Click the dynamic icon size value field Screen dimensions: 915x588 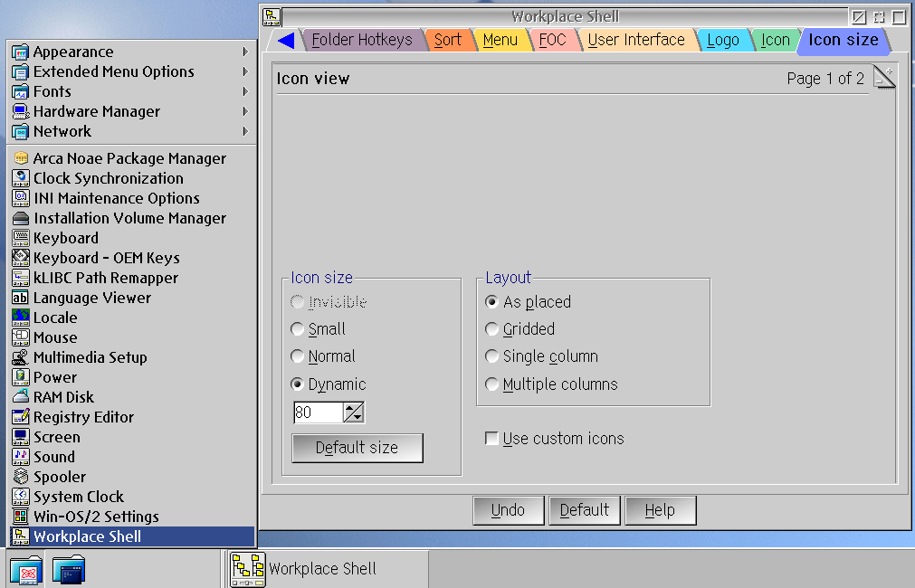point(318,413)
